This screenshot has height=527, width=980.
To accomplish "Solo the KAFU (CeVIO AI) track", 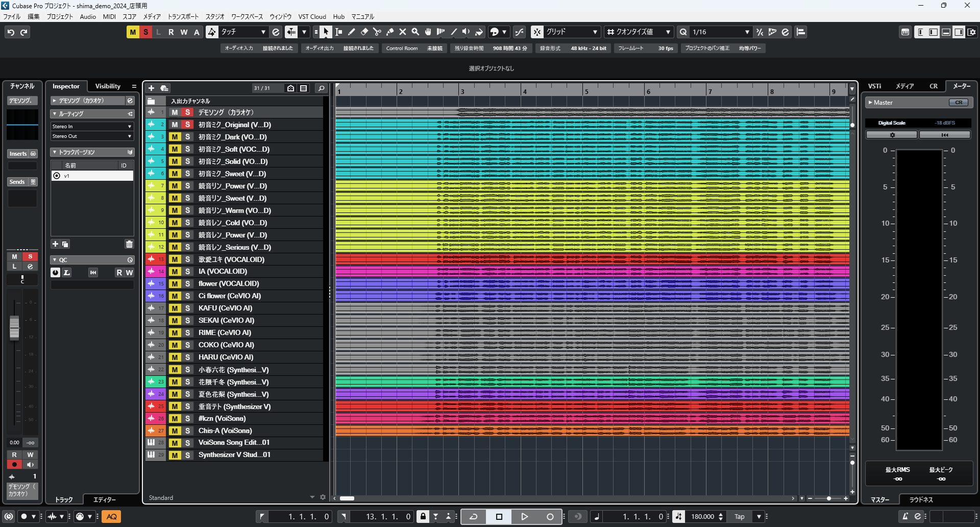I will point(187,308).
